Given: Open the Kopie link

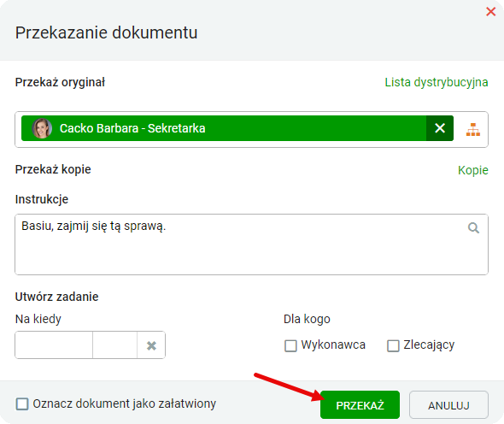Looking at the screenshot, I should (x=473, y=170).
